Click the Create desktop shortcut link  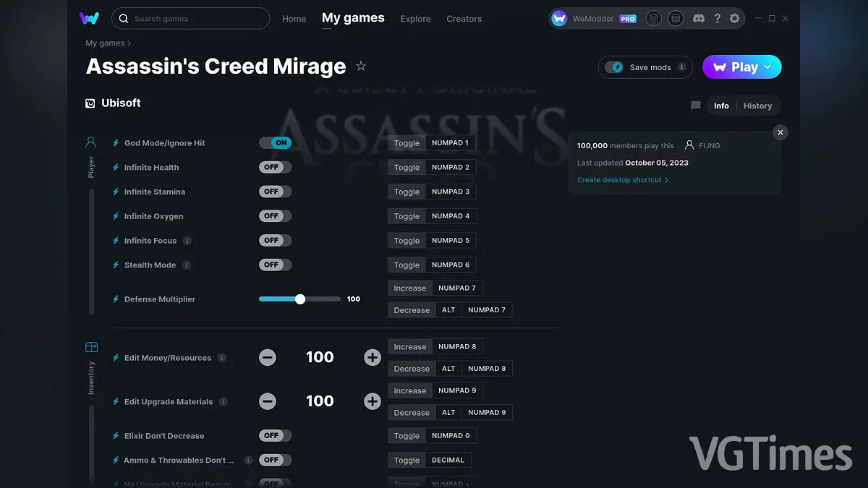(620, 179)
